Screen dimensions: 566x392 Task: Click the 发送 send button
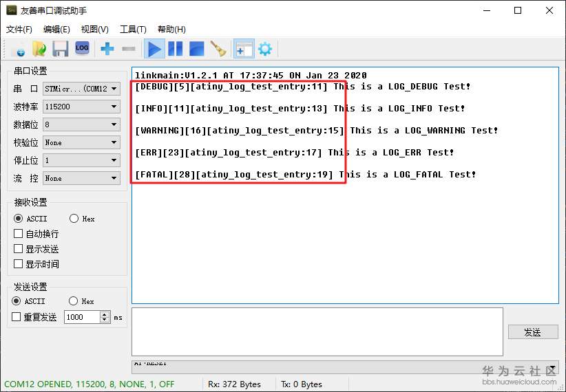point(533,332)
